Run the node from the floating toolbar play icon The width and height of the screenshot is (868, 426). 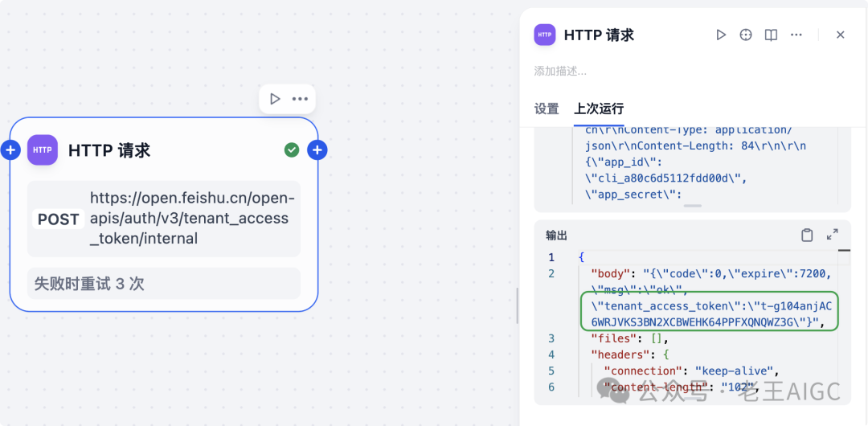click(x=275, y=99)
